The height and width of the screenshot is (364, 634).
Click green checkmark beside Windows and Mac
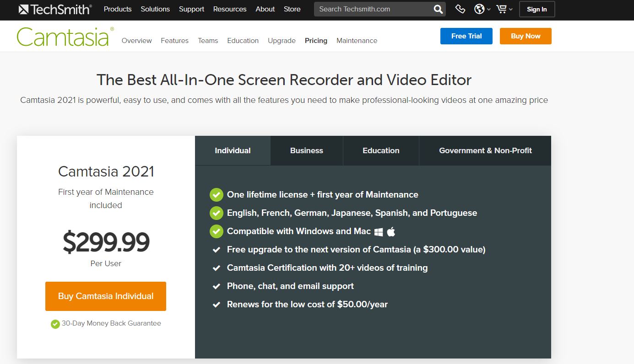pos(216,231)
